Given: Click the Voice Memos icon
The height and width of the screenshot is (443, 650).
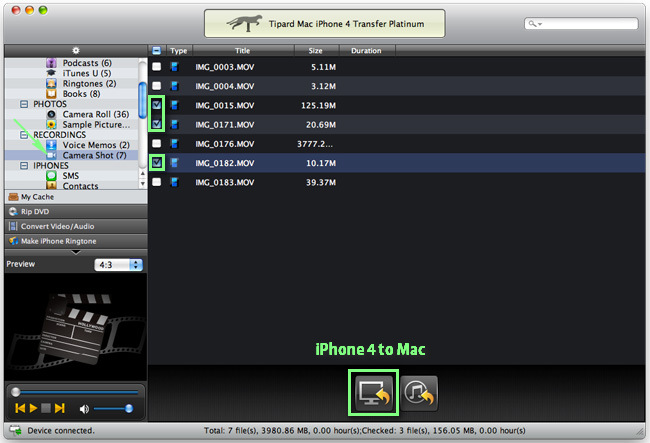Looking at the screenshot, I should (51, 145).
